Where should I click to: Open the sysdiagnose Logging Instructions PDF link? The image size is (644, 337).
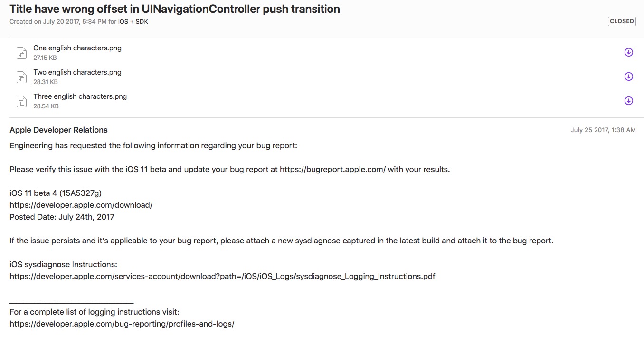click(x=222, y=276)
